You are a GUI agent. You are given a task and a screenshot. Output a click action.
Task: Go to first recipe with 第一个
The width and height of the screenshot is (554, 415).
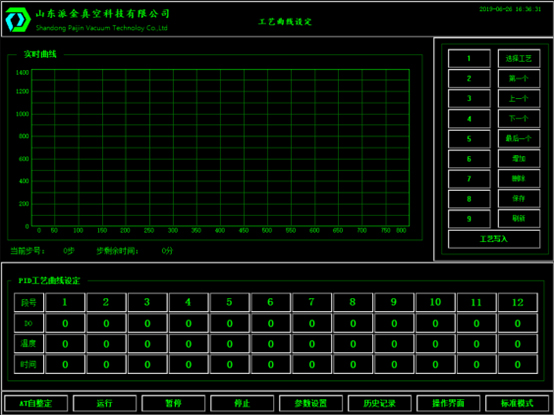click(x=519, y=78)
